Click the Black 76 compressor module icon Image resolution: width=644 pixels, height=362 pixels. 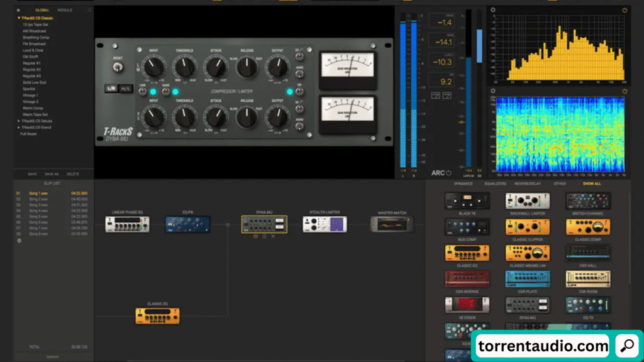466,201
